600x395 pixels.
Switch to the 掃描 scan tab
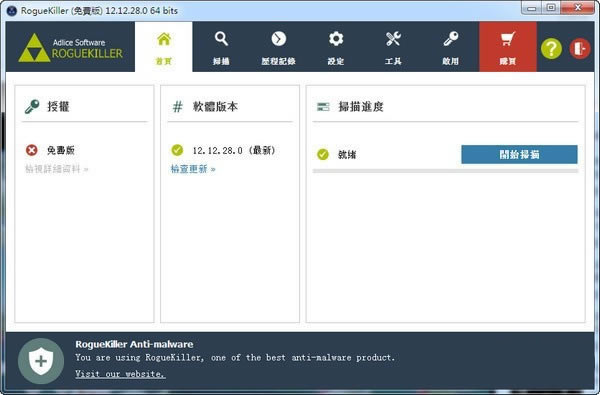pyautogui.click(x=221, y=47)
